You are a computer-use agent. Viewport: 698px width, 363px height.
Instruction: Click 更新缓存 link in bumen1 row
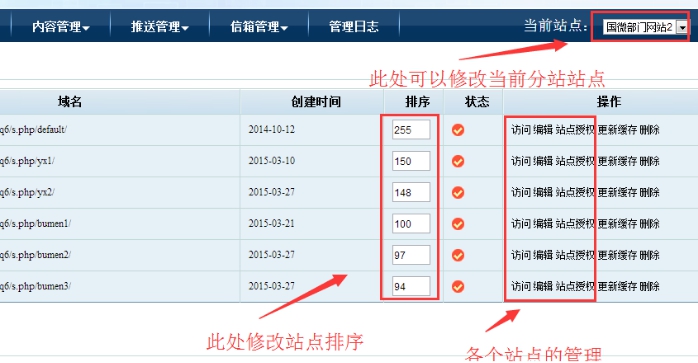tap(617, 224)
